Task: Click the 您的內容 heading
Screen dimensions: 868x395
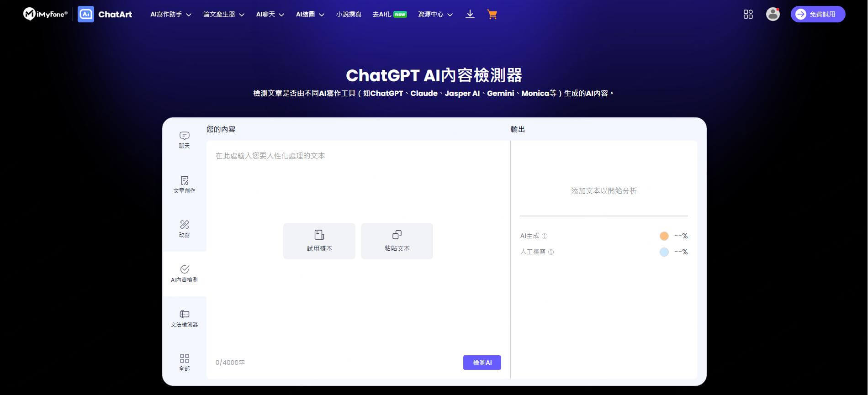Action: point(221,129)
